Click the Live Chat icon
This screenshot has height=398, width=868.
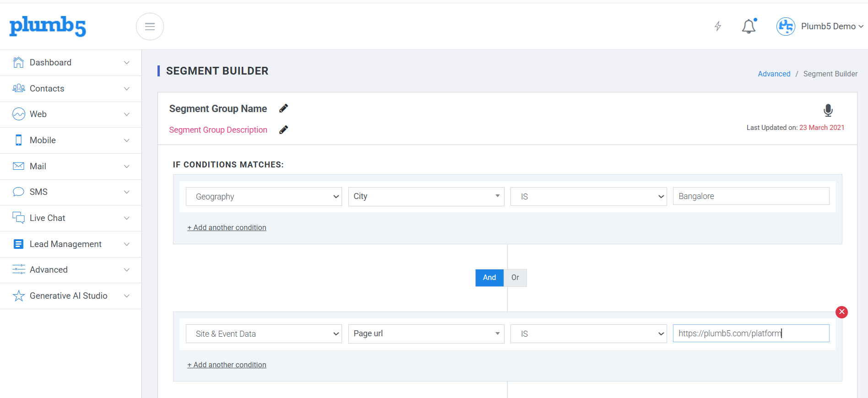click(x=18, y=218)
